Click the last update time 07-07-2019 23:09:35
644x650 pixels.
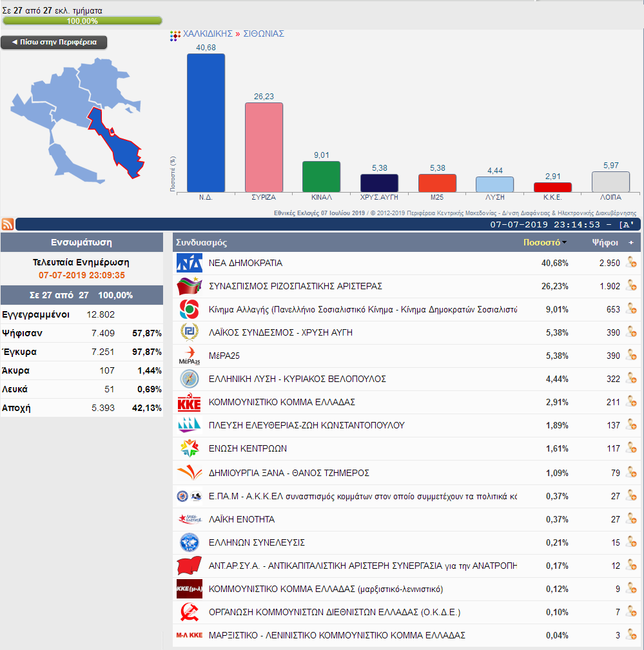(x=82, y=275)
